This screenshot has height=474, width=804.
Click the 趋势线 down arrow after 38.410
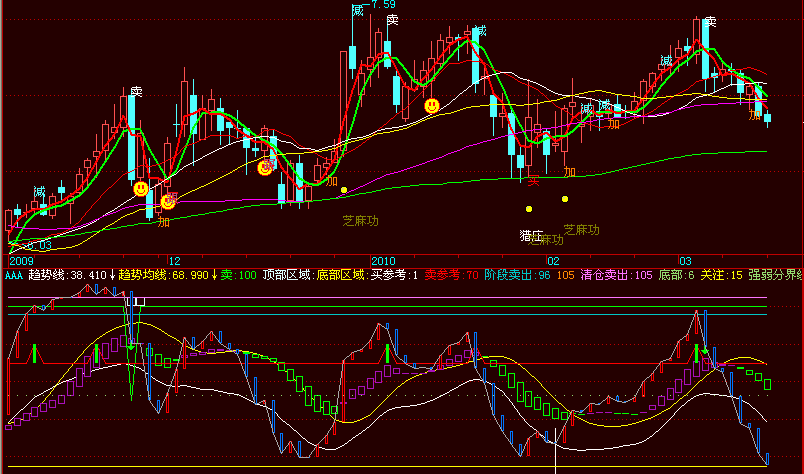(112, 275)
